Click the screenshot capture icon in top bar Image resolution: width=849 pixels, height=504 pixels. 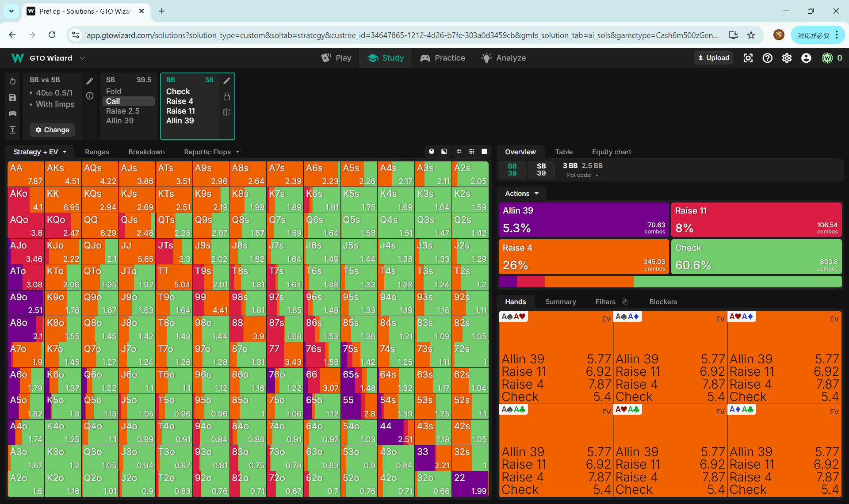[748, 58]
